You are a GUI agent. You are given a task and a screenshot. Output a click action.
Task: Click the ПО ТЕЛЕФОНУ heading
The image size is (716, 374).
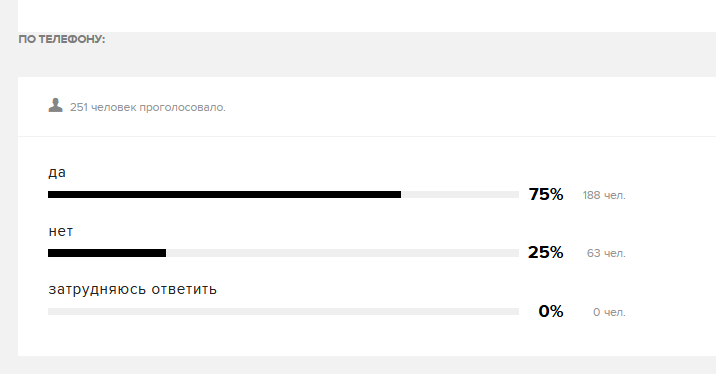click(x=62, y=39)
